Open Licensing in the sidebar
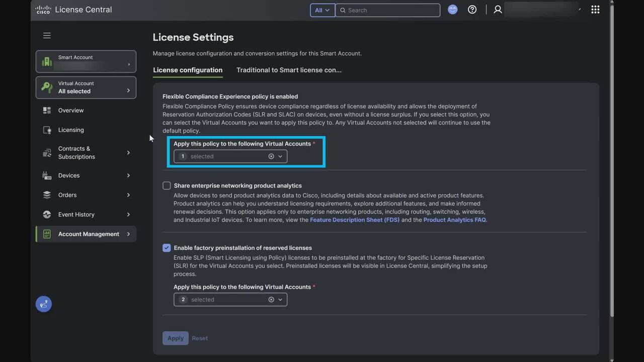Image resolution: width=644 pixels, height=362 pixels. [x=71, y=130]
